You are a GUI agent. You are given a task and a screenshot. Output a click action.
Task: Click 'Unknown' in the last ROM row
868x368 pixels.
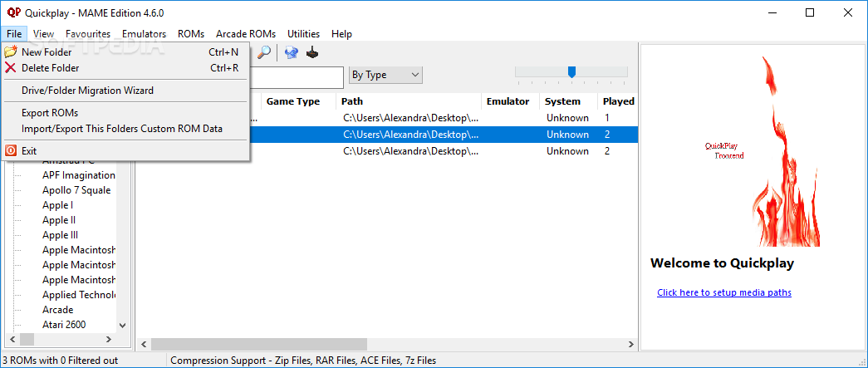click(567, 151)
